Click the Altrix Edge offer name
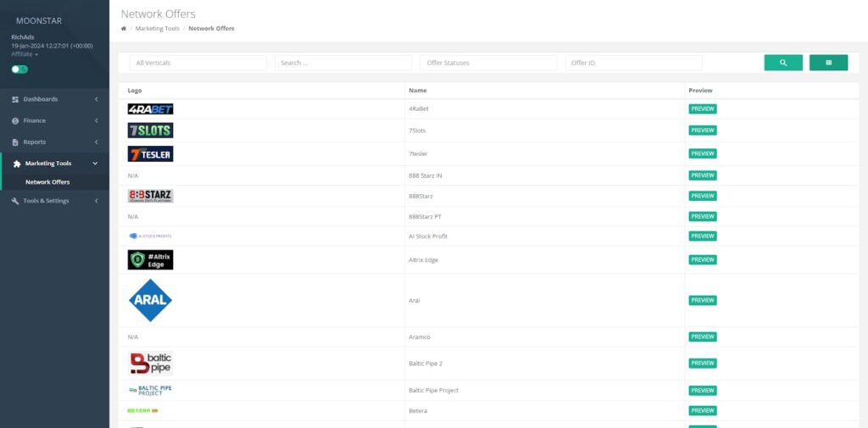The height and width of the screenshot is (428, 868). pos(424,259)
